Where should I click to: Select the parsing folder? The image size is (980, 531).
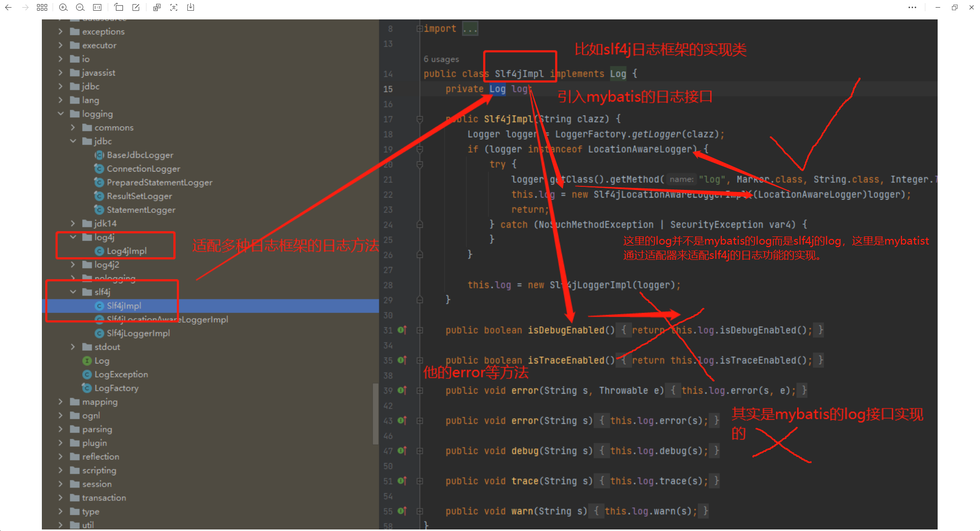pos(97,429)
